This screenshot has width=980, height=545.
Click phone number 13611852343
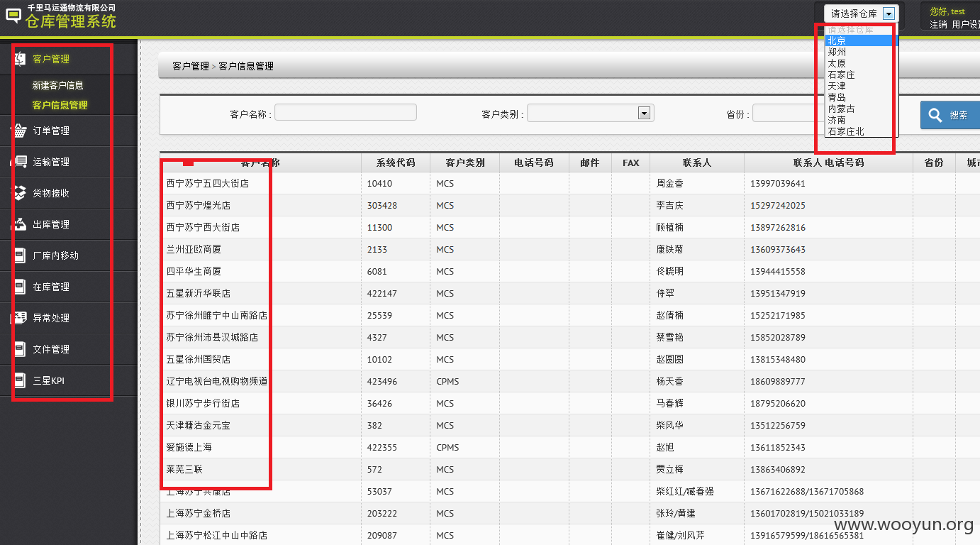tap(778, 447)
